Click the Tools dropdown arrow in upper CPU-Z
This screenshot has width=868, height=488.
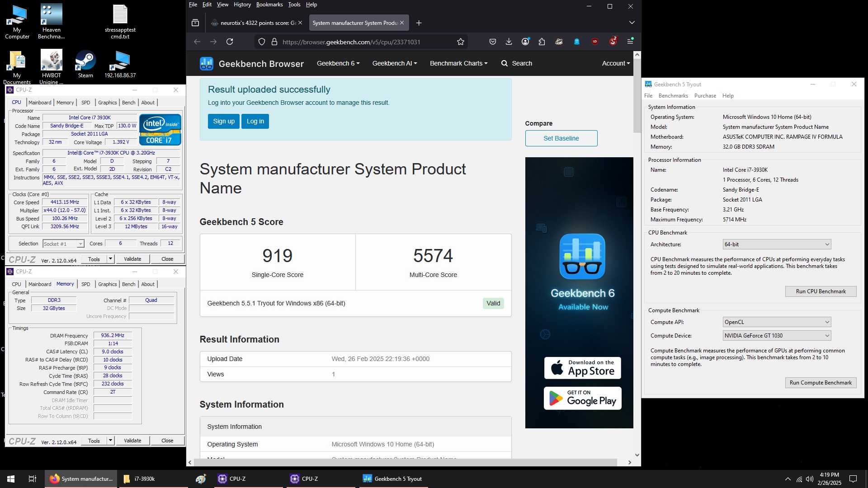pyautogui.click(x=110, y=259)
